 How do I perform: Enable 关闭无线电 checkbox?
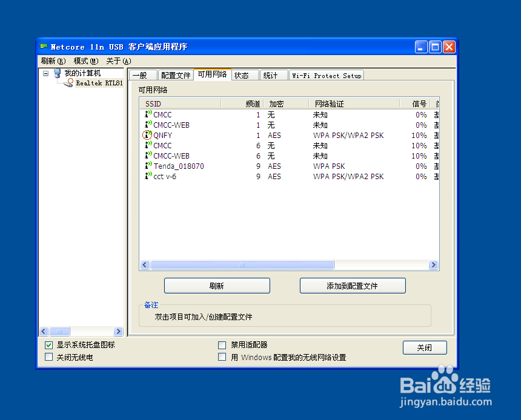pyautogui.click(x=49, y=357)
